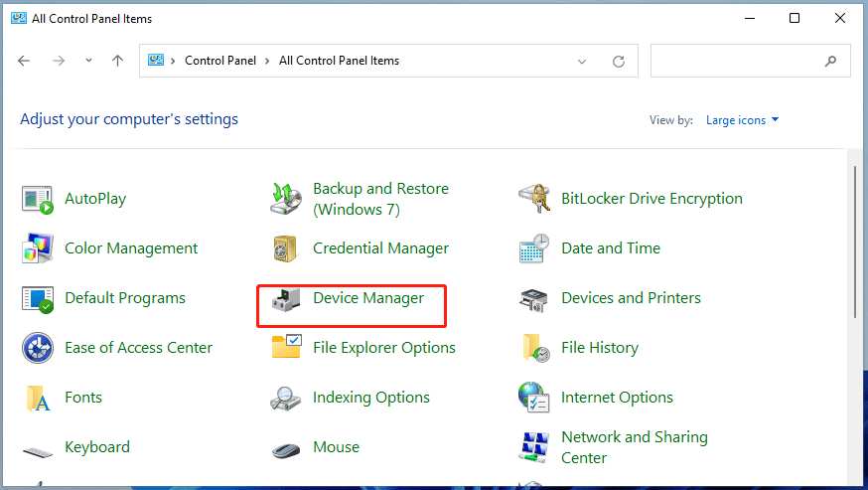Click the Ease of Access Center icon
Viewport: 868px width, 490px height.
38,348
